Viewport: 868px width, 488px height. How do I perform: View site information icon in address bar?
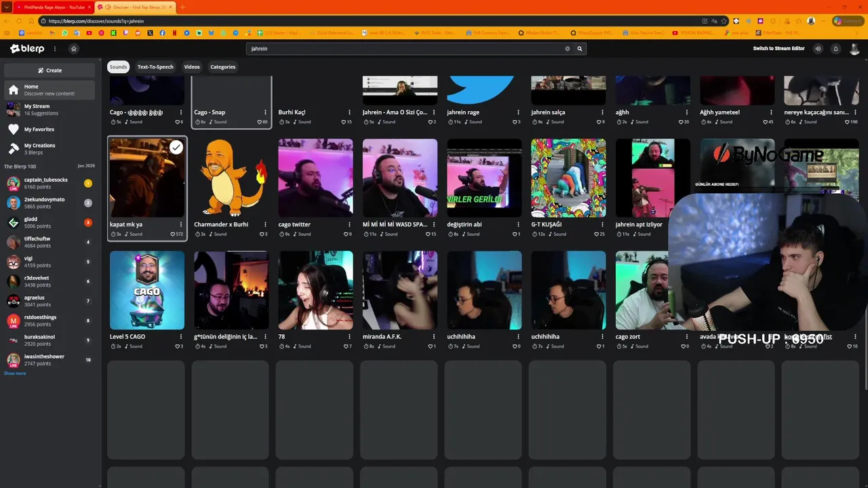pos(43,21)
